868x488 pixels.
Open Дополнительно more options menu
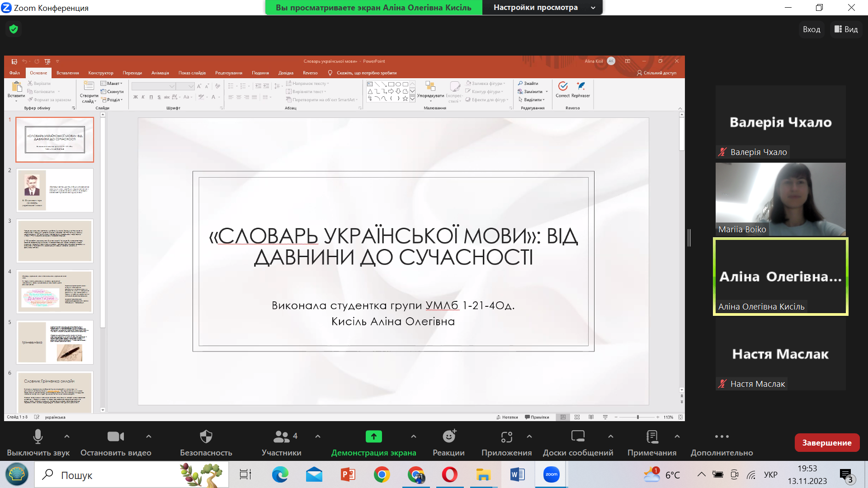(722, 436)
